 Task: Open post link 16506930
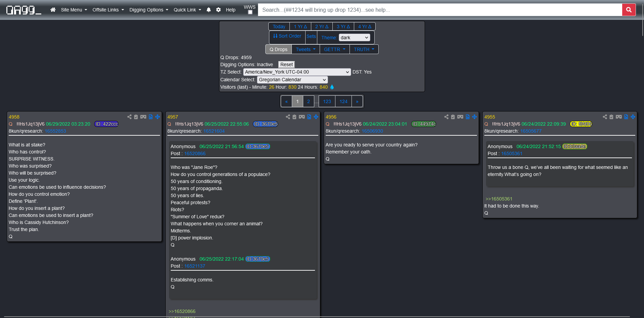click(372, 131)
